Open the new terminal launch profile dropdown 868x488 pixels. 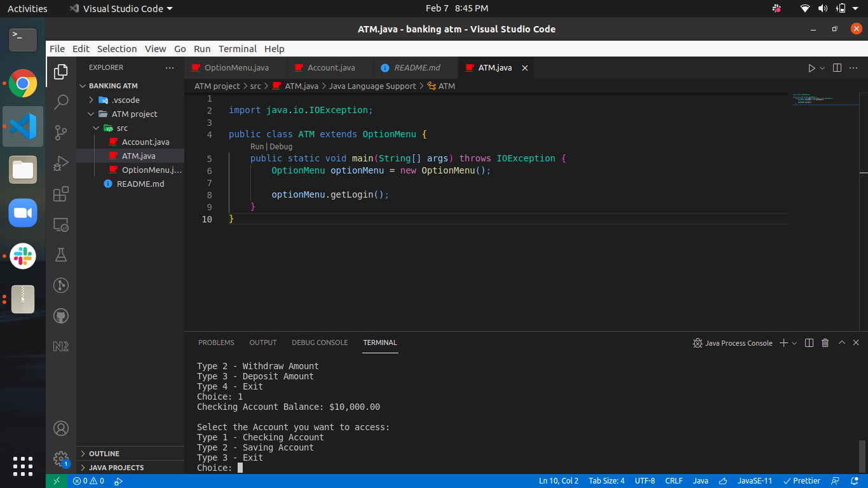pyautogui.click(x=794, y=342)
